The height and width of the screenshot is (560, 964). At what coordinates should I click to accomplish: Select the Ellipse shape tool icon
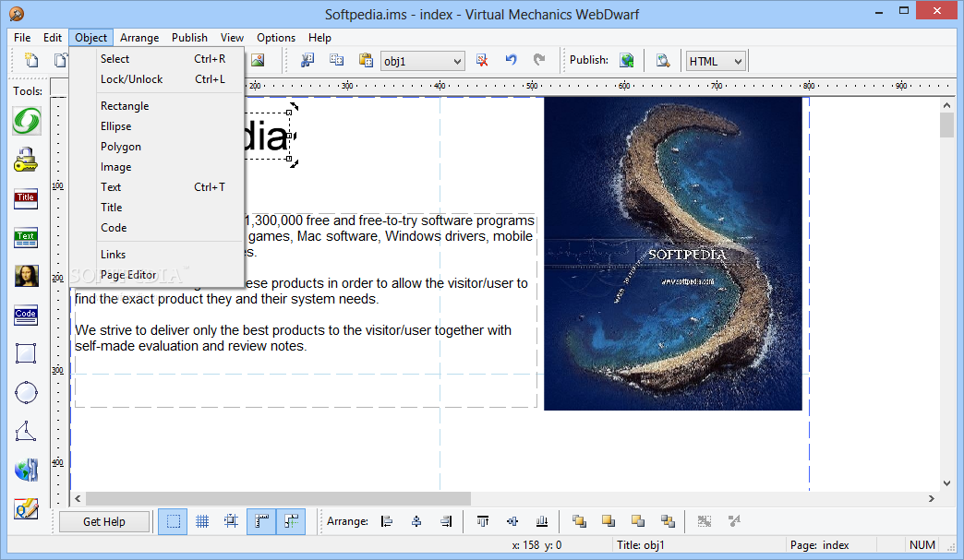coord(26,392)
